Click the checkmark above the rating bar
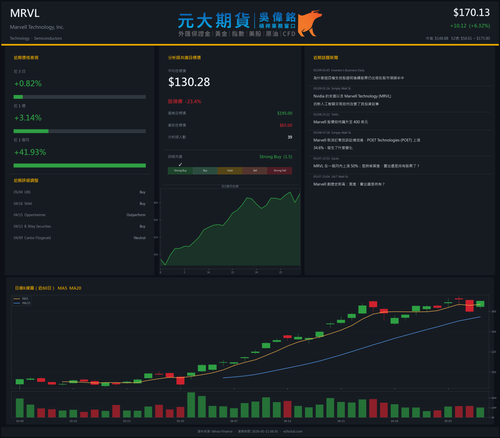The width and height of the screenshot is (500, 438). tap(180, 164)
